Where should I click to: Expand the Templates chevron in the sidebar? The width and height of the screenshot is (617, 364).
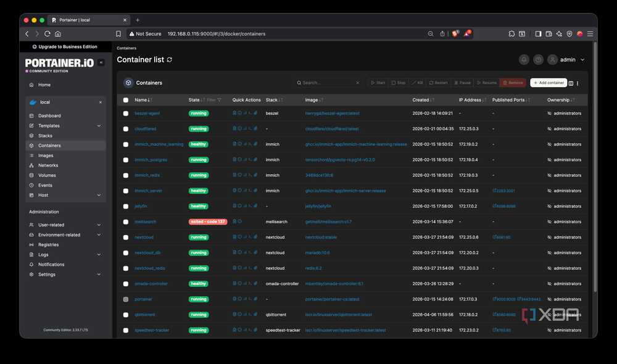coord(99,126)
